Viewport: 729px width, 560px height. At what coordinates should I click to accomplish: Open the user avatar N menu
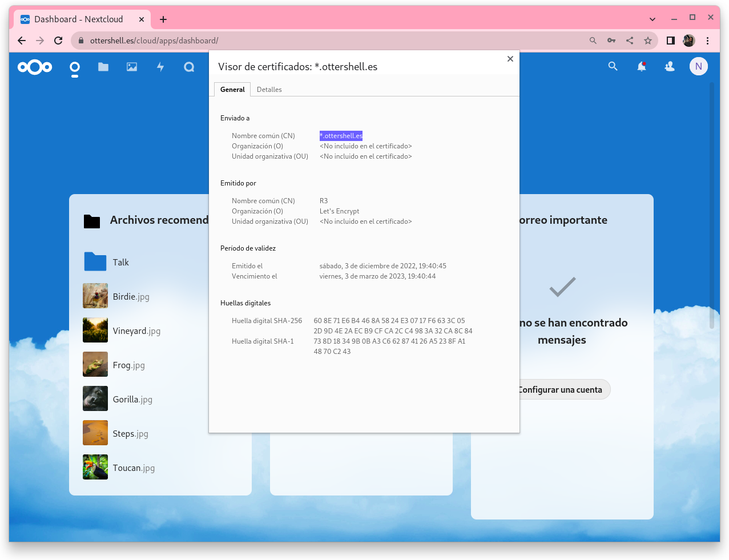coord(698,67)
